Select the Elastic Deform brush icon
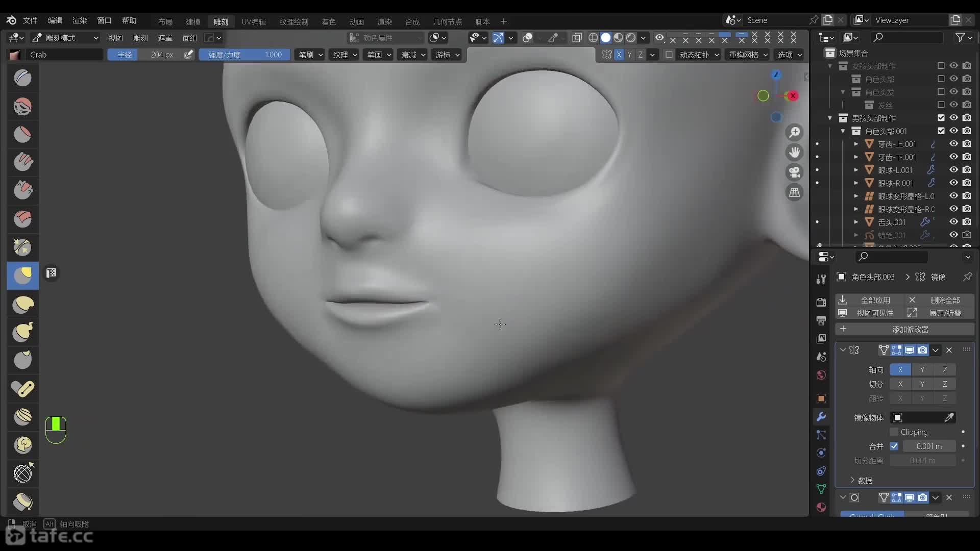This screenshot has height=551, width=980. coord(22,305)
